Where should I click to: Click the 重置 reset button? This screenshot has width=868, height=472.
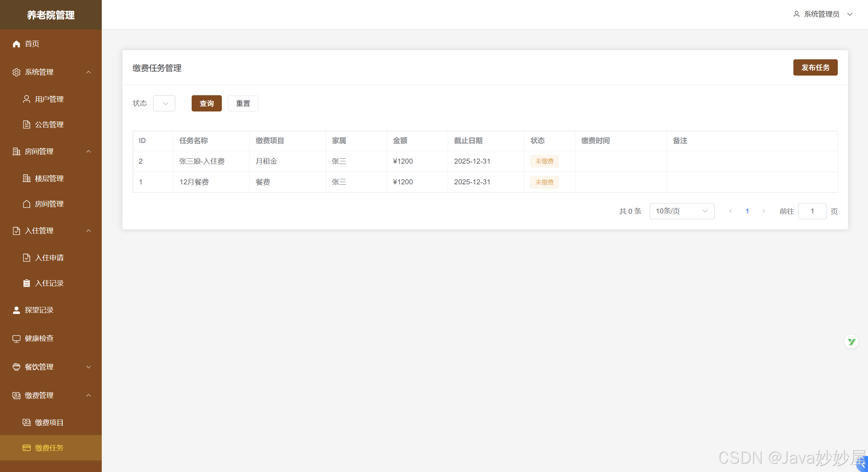[x=243, y=103]
